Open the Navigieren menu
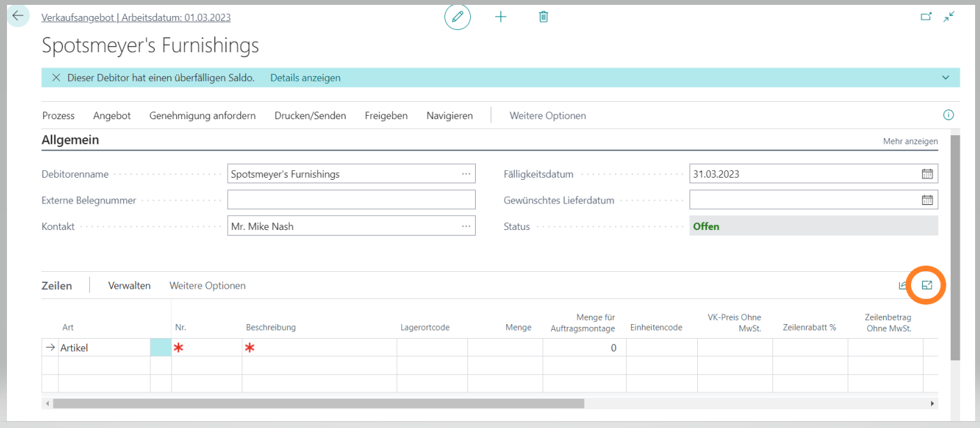The height and width of the screenshot is (428, 980). [450, 116]
